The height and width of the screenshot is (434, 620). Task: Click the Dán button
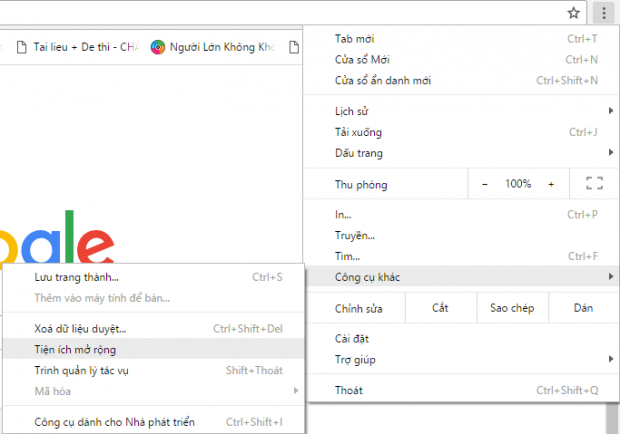pos(583,308)
